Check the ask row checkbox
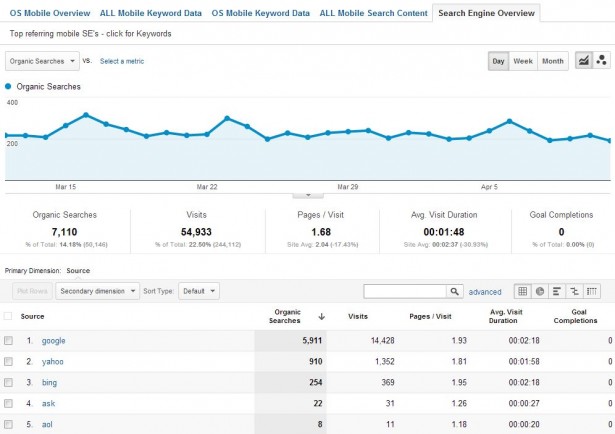This screenshot has height=434, width=615. click(8, 403)
